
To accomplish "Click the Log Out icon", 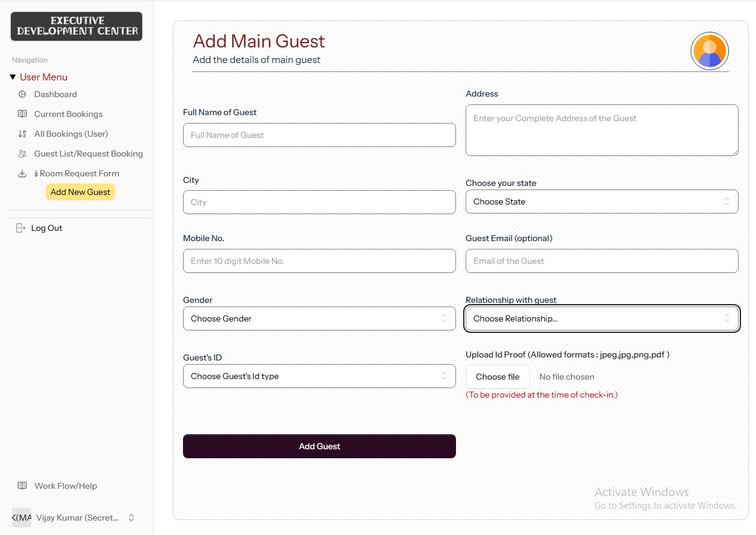I will pos(21,228).
